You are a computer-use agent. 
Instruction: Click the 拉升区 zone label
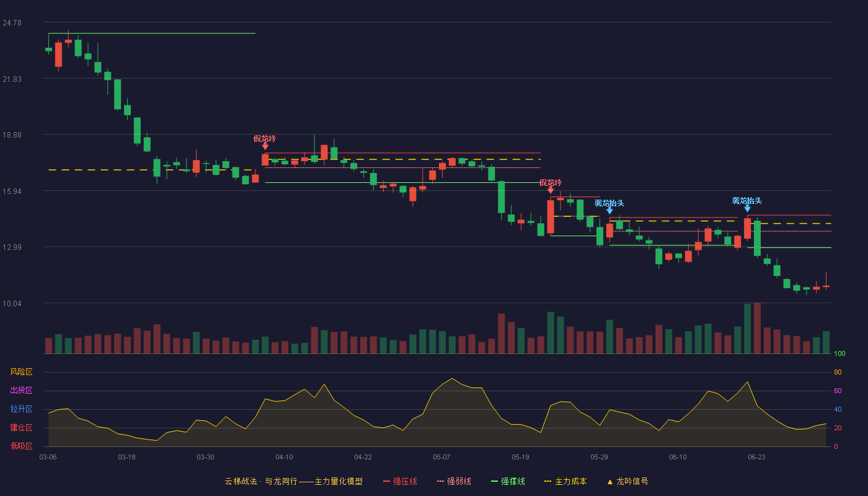[x=21, y=409]
